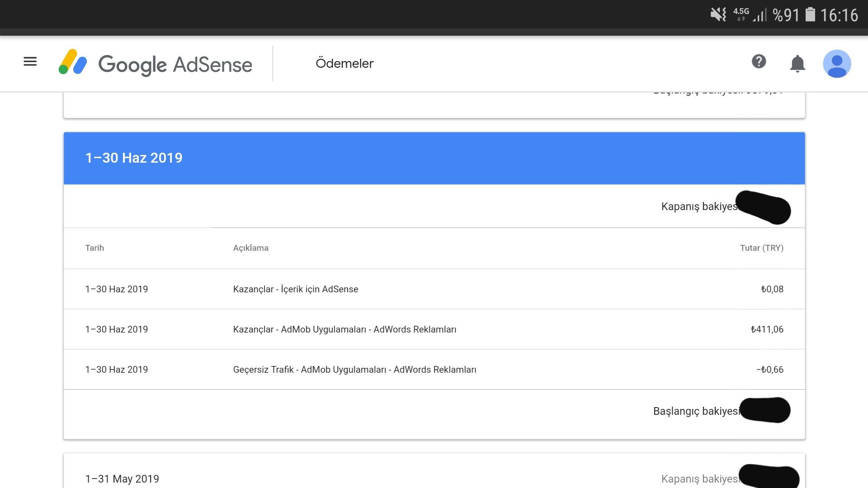Tap the battery status icon
This screenshot has height=488, width=868.
[x=810, y=14]
